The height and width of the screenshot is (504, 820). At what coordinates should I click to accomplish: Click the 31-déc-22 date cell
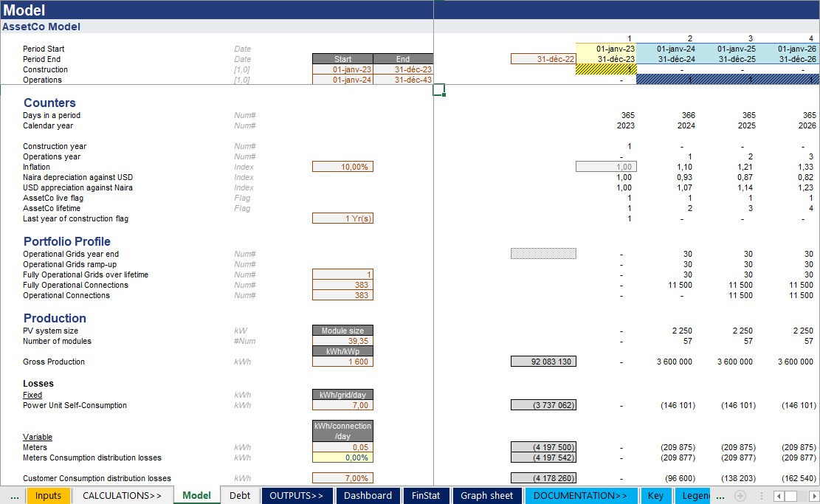[x=543, y=59]
